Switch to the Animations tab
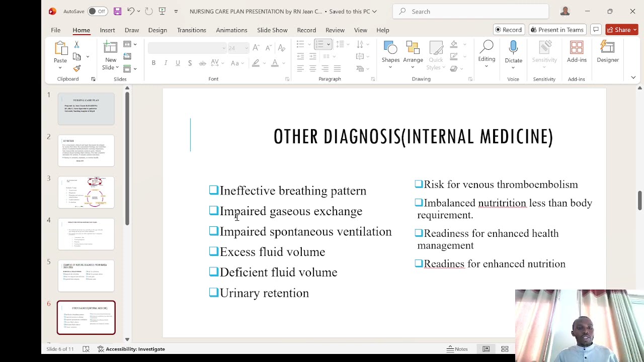The height and width of the screenshot is (362, 644). [231, 30]
